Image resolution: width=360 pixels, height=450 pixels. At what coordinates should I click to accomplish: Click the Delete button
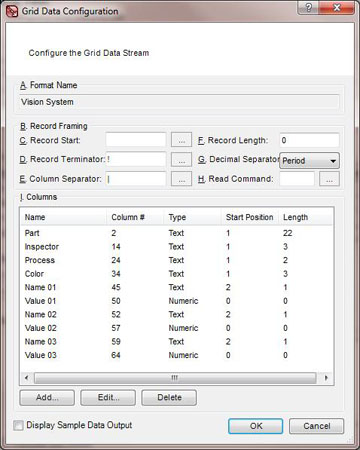pyautogui.click(x=169, y=398)
